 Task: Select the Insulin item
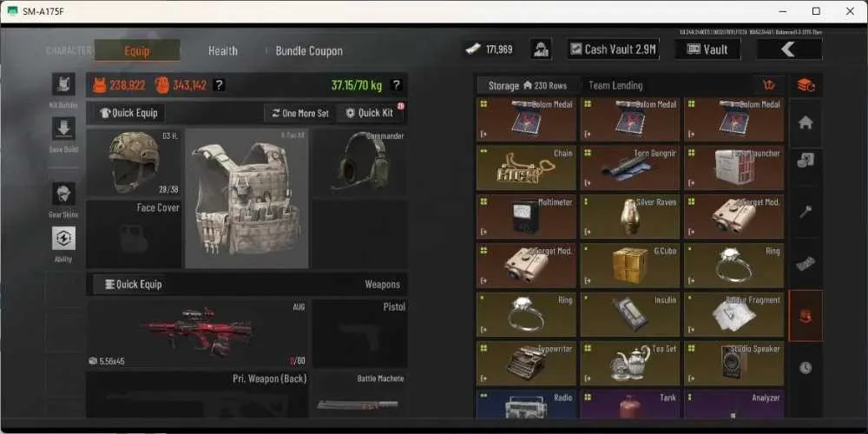click(630, 314)
